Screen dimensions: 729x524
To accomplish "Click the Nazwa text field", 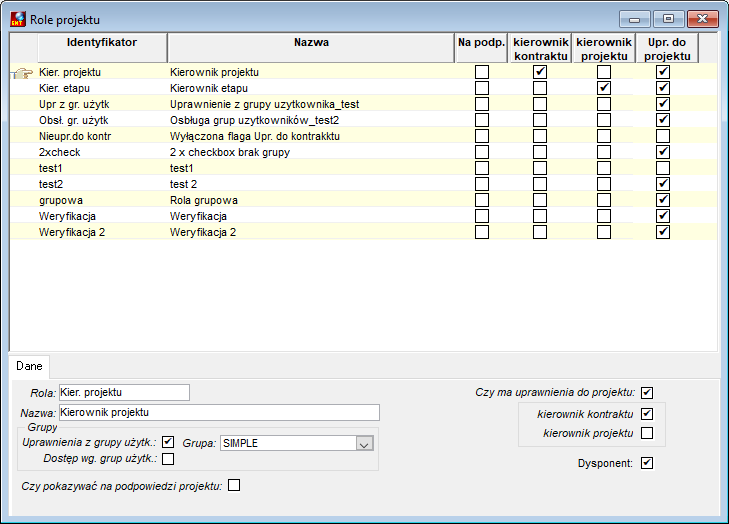I will coord(219,412).
